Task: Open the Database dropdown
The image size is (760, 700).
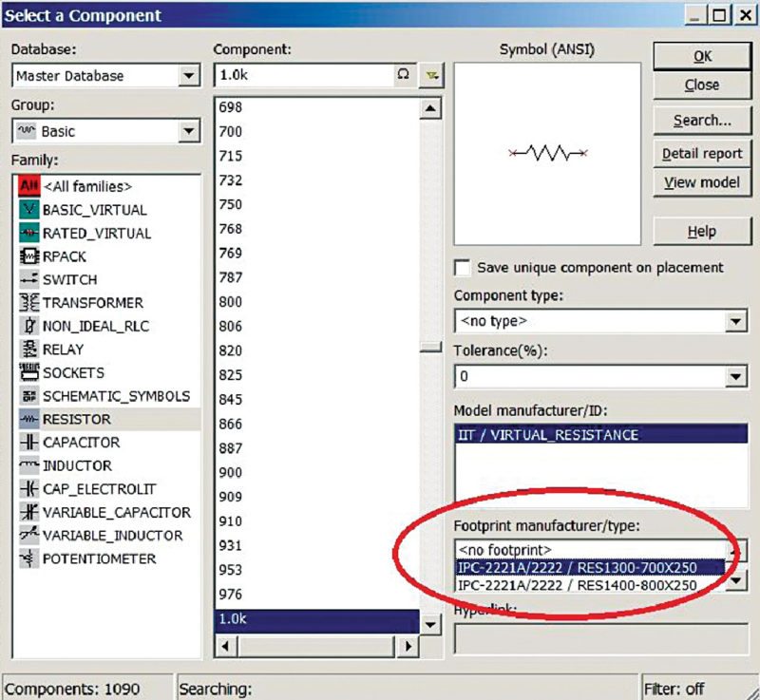Action: [186, 75]
